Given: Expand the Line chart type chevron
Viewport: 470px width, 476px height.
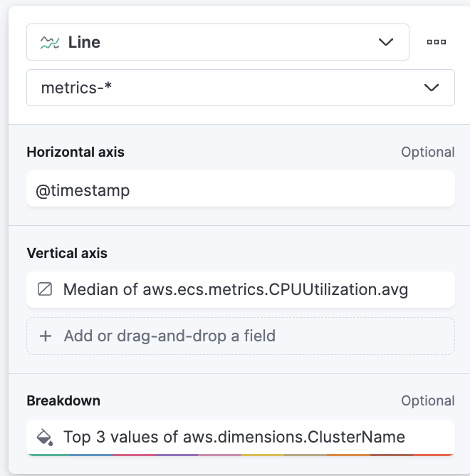Looking at the screenshot, I should tap(386, 42).
